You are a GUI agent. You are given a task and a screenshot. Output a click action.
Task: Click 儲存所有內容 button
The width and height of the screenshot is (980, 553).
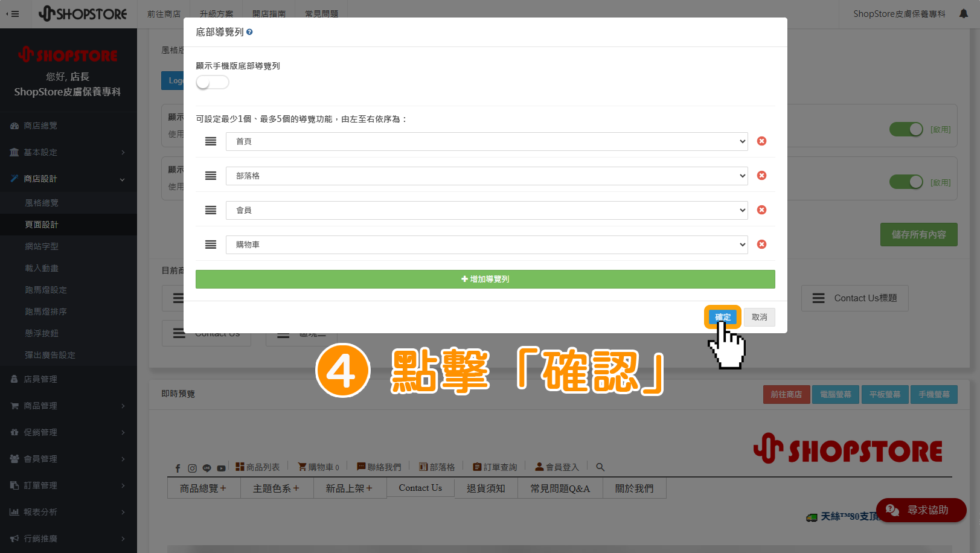tap(918, 234)
